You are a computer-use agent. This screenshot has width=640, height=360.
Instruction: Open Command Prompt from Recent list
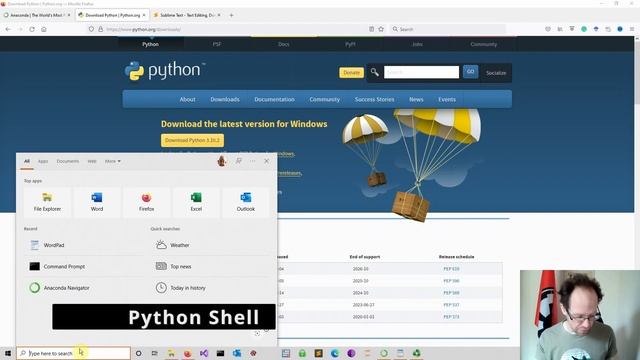pos(84,266)
